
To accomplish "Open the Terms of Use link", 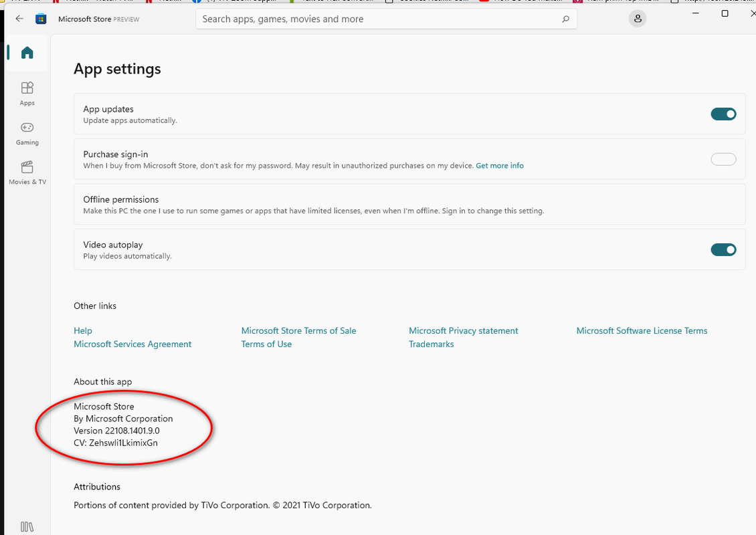I will pyautogui.click(x=266, y=344).
